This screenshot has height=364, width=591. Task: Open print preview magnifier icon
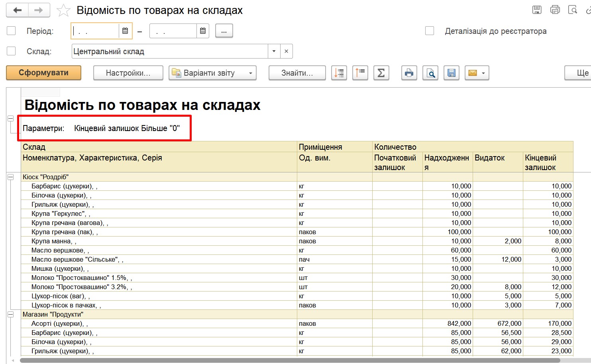click(x=431, y=73)
